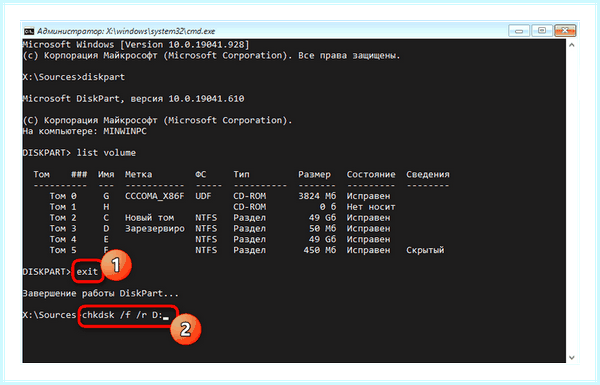Minimize the command prompt window
The image size is (600, 385).
(x=519, y=31)
